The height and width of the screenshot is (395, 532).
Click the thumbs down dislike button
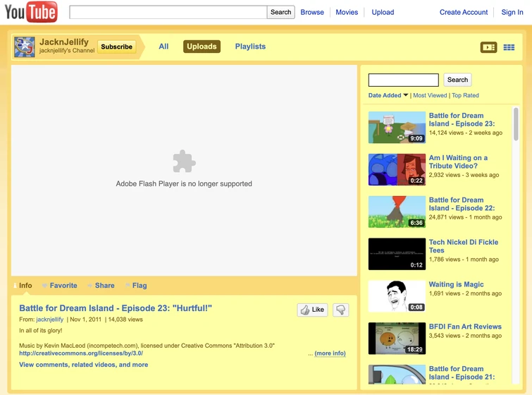click(x=340, y=310)
